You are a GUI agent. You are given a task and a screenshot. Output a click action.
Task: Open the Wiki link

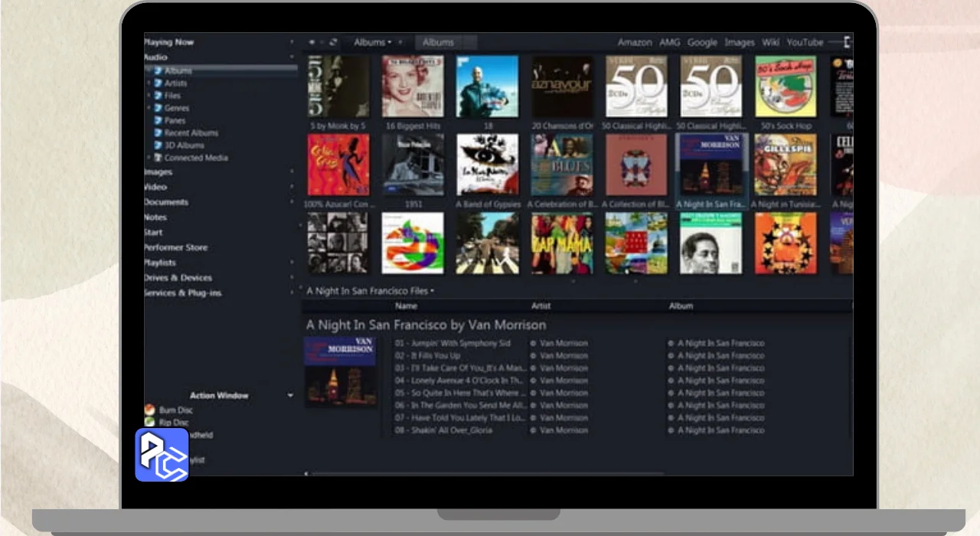(770, 42)
